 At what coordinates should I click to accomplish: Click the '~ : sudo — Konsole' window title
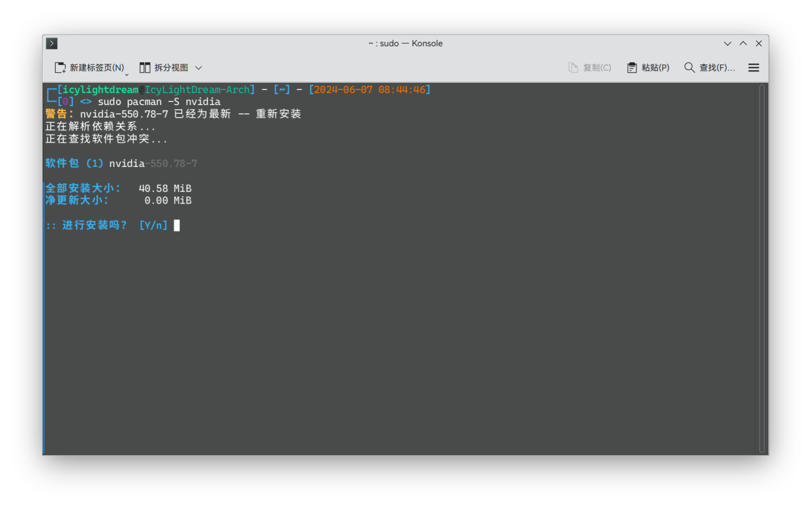click(x=405, y=44)
